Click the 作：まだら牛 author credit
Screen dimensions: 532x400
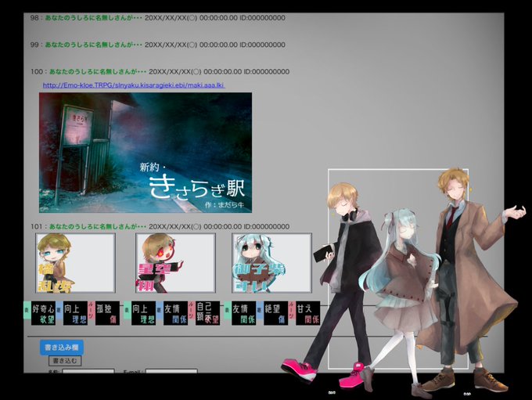[x=225, y=205]
